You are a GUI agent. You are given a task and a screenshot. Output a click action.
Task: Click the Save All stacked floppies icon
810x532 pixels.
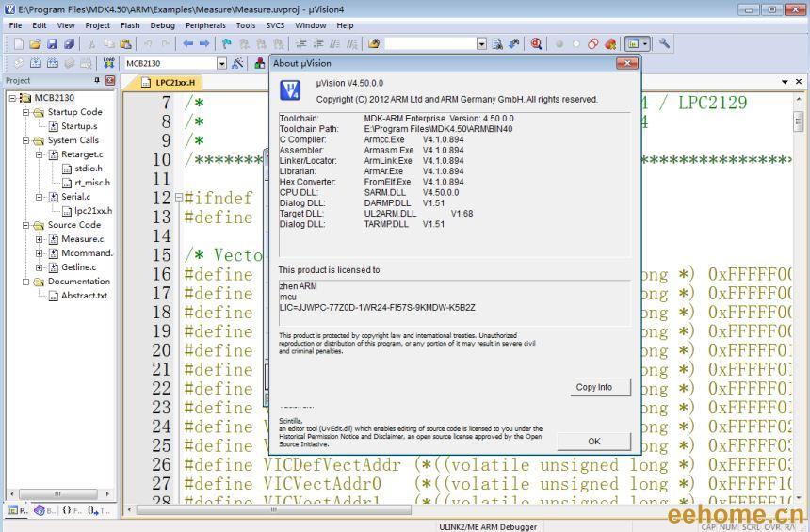pyautogui.click(x=69, y=44)
